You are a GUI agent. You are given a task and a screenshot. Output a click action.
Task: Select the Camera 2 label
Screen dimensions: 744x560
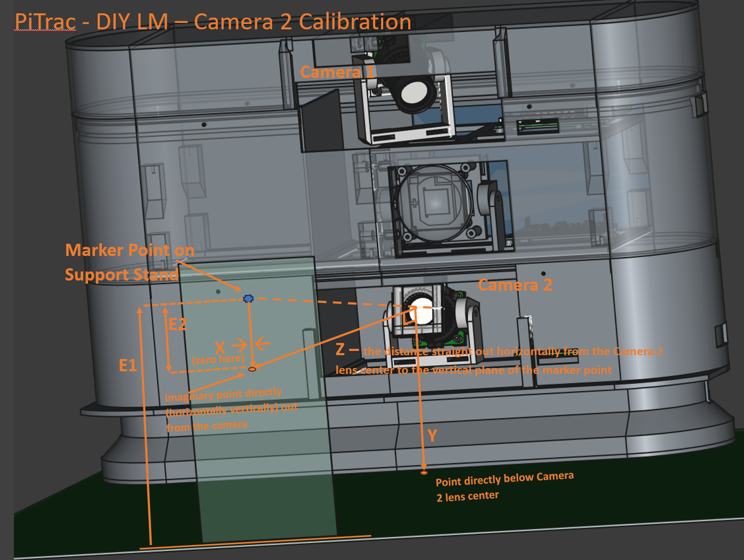(x=515, y=285)
